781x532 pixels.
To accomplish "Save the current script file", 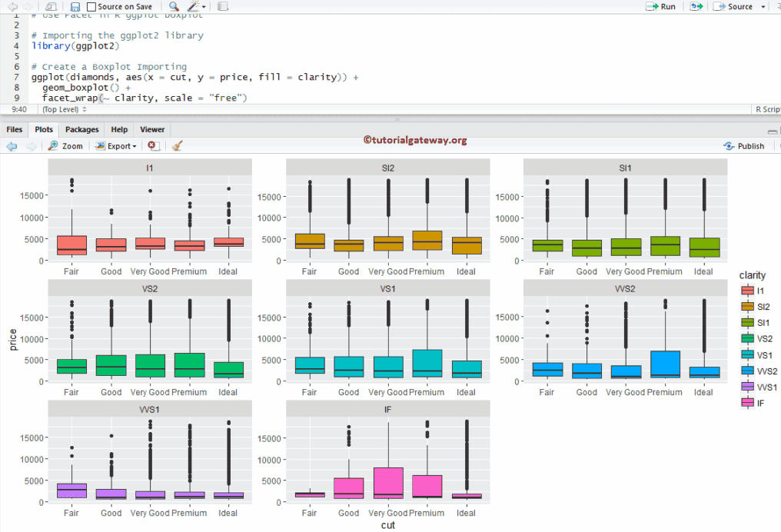I will tap(75, 6).
